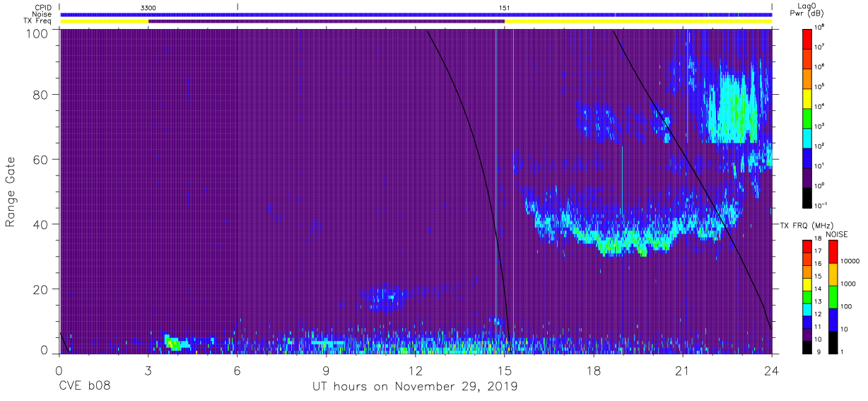Click the x-axis tick label 18

[x=594, y=370]
